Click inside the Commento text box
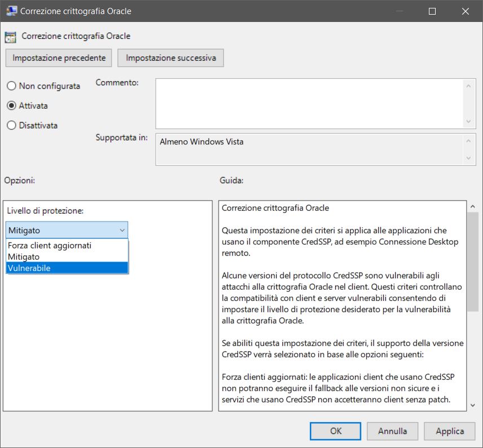Viewport: 483px width, 448px height. pos(309,104)
